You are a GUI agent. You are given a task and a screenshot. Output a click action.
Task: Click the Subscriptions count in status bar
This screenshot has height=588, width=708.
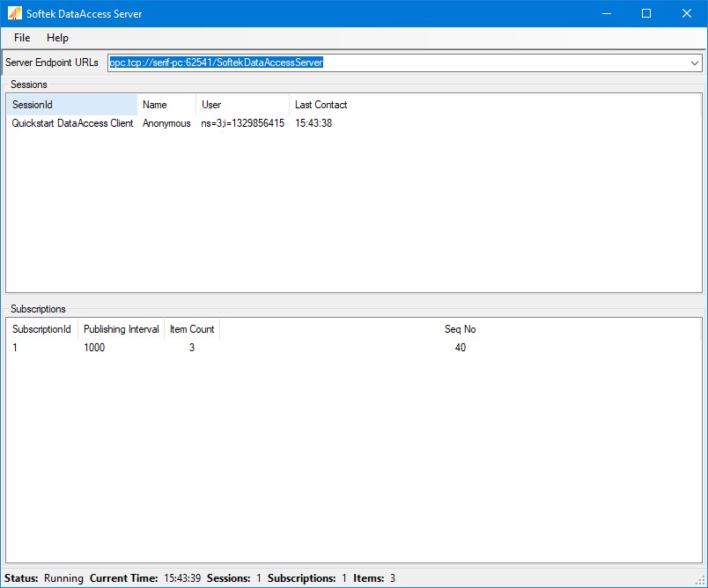pyautogui.click(x=344, y=578)
